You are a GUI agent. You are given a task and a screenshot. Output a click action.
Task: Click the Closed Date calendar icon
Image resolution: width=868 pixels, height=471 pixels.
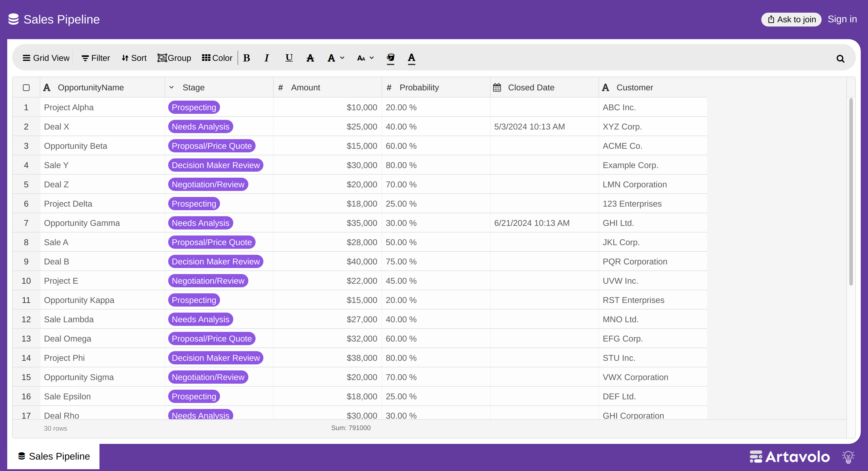[497, 88]
